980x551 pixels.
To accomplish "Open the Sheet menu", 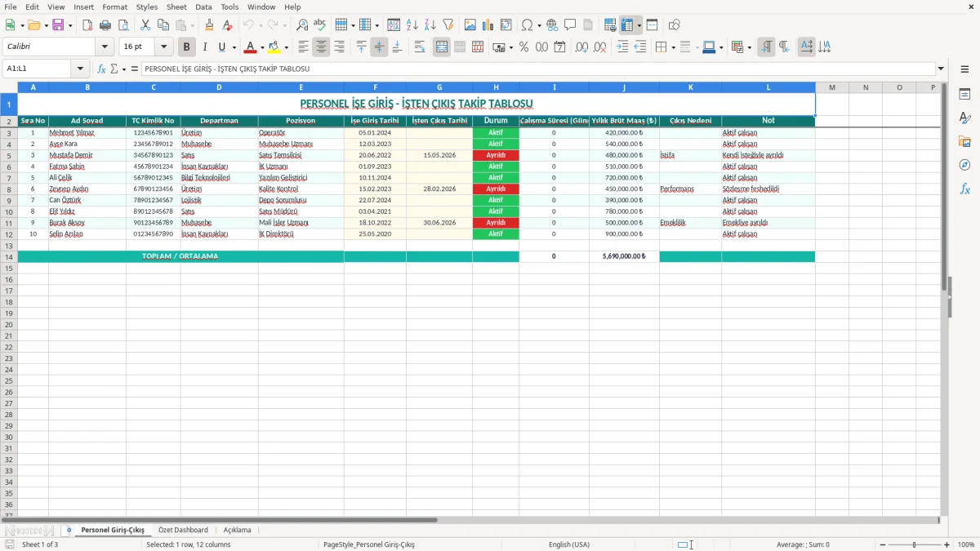I will [x=177, y=7].
